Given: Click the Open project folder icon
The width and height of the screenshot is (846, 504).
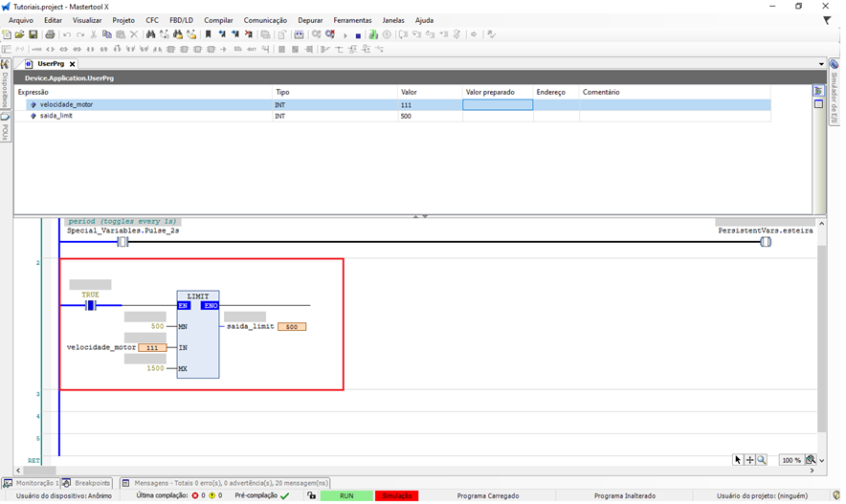Looking at the screenshot, I should 19,34.
